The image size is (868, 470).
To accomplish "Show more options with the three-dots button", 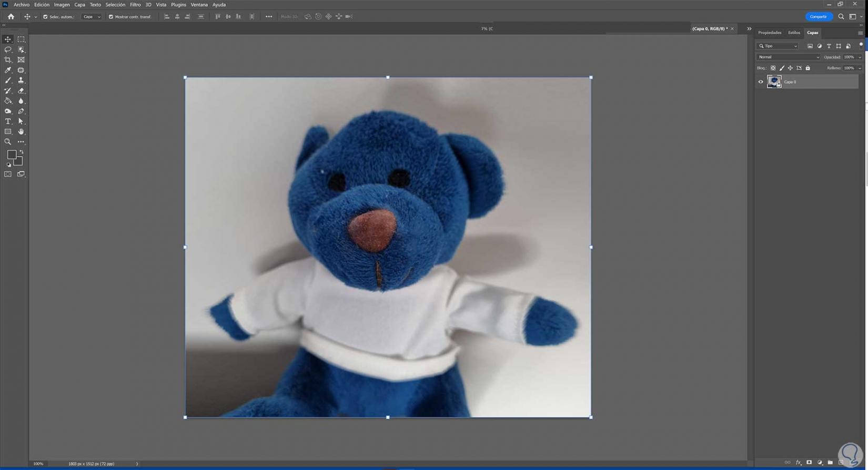I will click(269, 17).
